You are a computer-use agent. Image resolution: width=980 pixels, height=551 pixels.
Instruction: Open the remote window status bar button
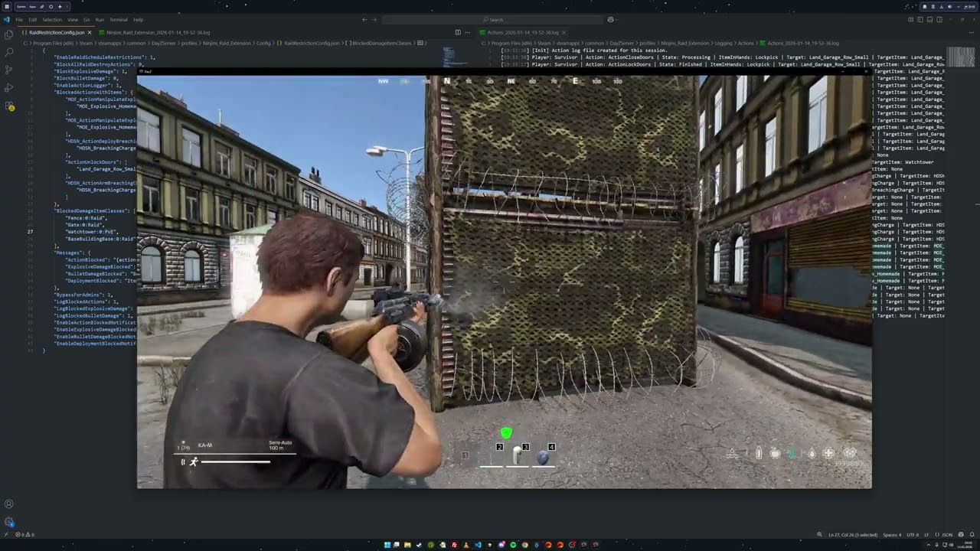6,534
